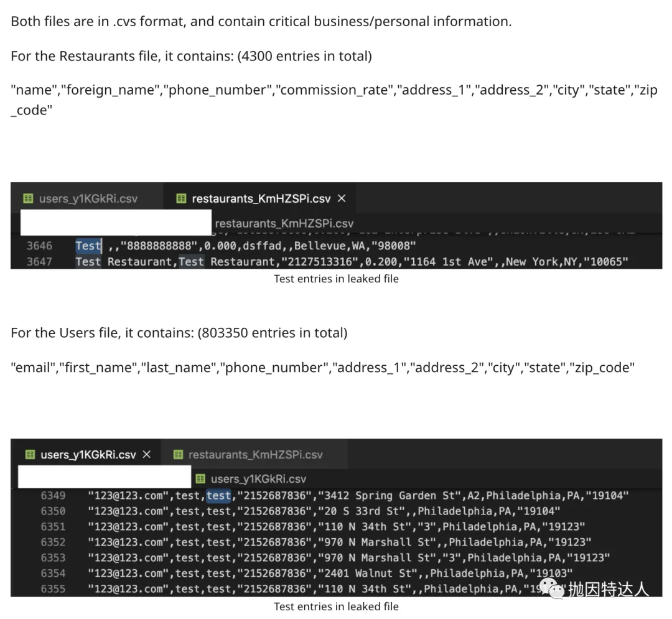This screenshot has height=619, width=672.
Task: Close users_y1KGkRi.csv tab in lower editor
Action: point(147,454)
